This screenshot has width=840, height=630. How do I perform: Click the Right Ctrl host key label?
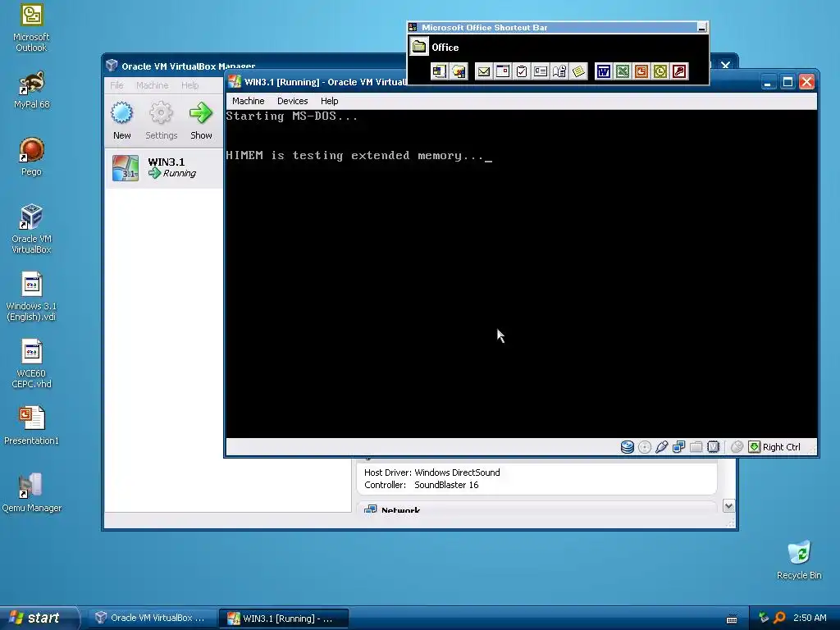click(x=781, y=447)
